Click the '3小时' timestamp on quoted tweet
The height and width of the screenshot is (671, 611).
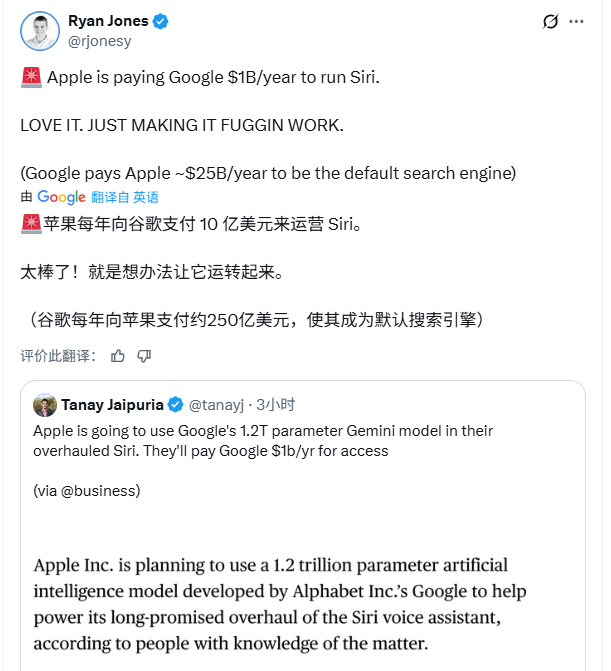pos(275,405)
